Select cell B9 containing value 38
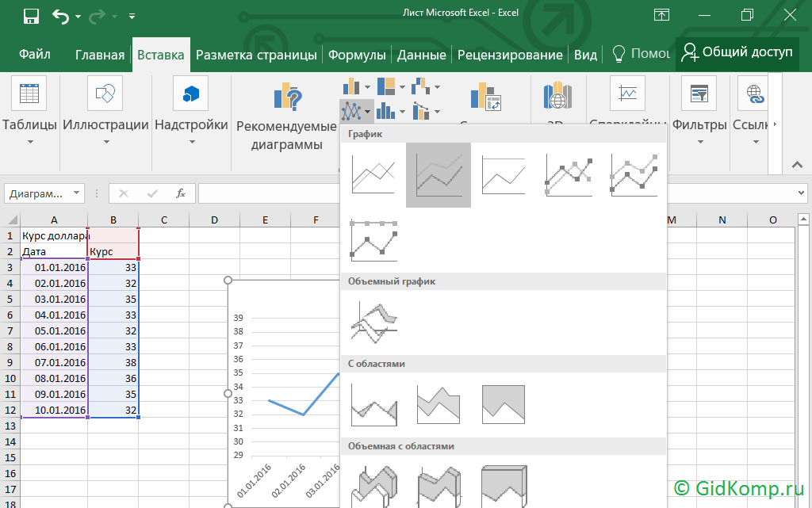This screenshot has width=812, height=508. click(113, 362)
